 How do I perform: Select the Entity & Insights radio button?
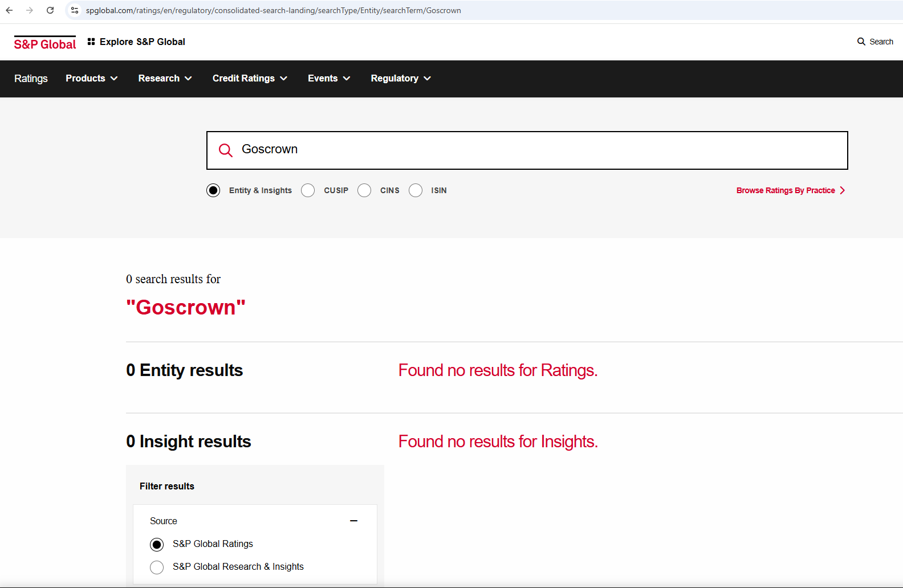pos(213,190)
